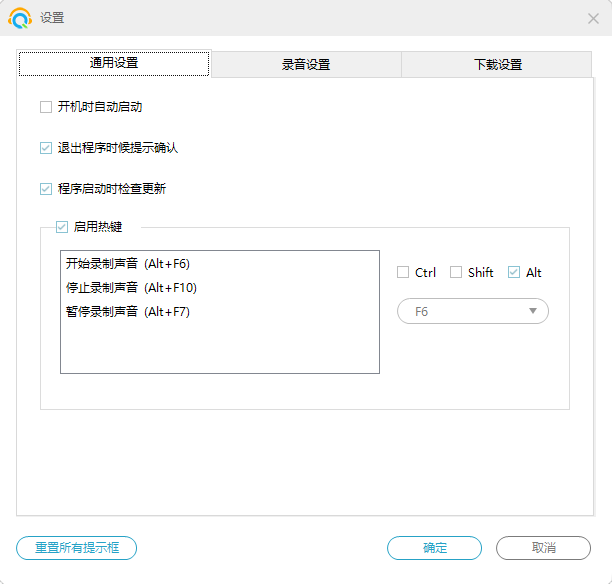Enable 开机时自动启动 checkbox

tap(46, 107)
